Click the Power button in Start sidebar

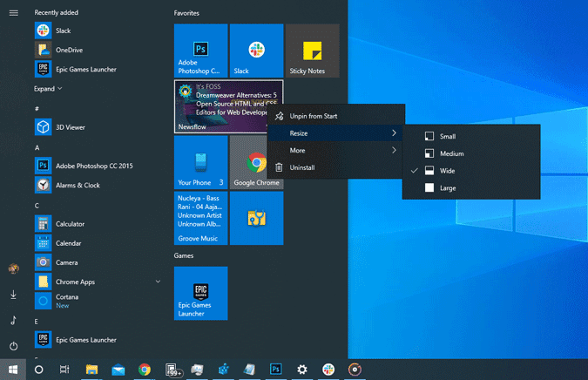(13, 346)
